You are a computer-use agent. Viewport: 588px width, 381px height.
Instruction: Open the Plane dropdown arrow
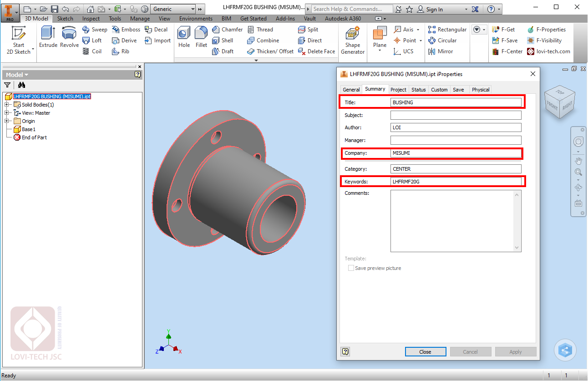coord(380,51)
